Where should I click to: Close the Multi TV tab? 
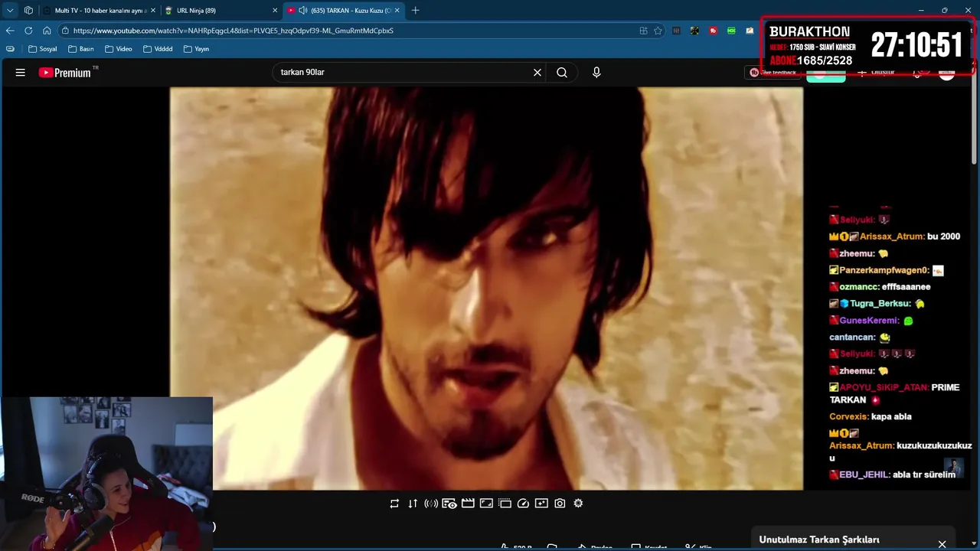click(x=153, y=11)
